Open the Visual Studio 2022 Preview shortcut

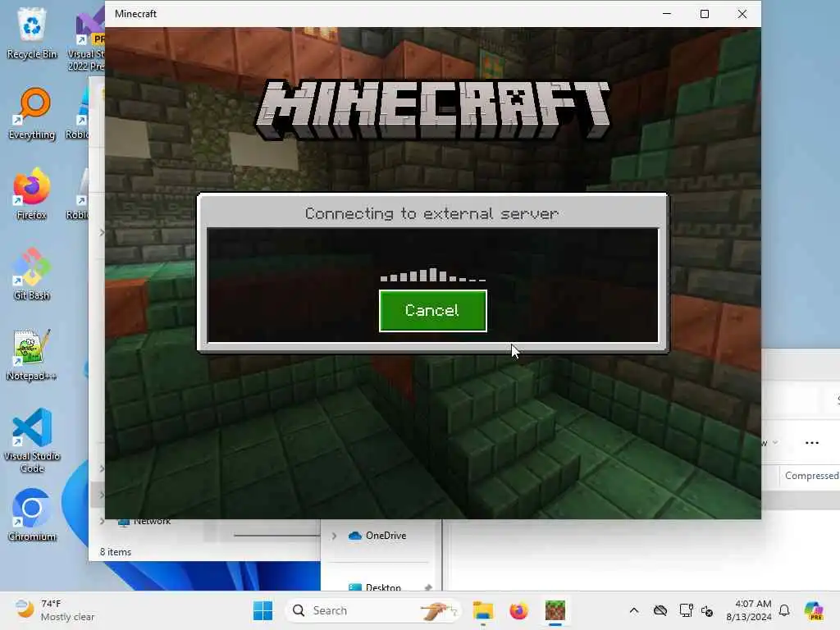[89, 39]
